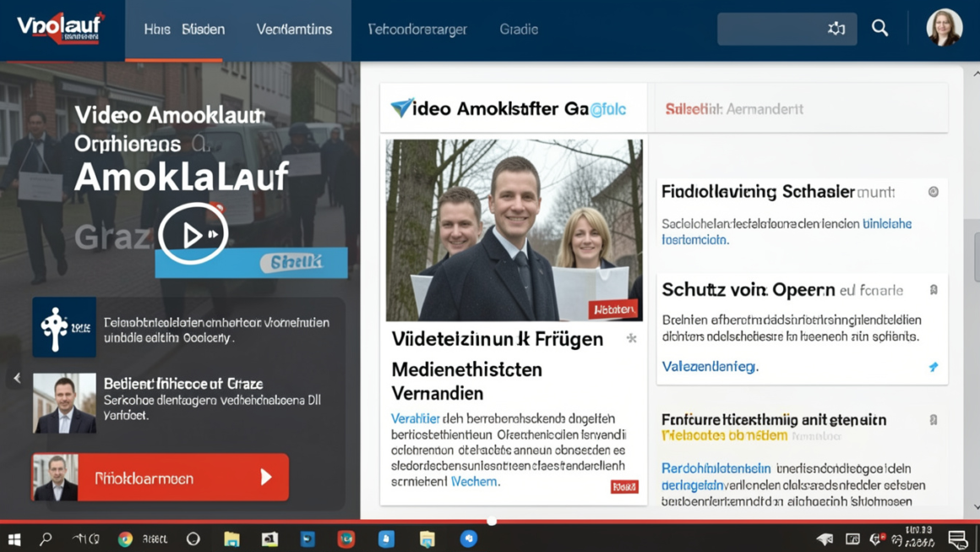Go to previous slide with left arrow
This screenshot has height=552, width=980.
click(17, 378)
